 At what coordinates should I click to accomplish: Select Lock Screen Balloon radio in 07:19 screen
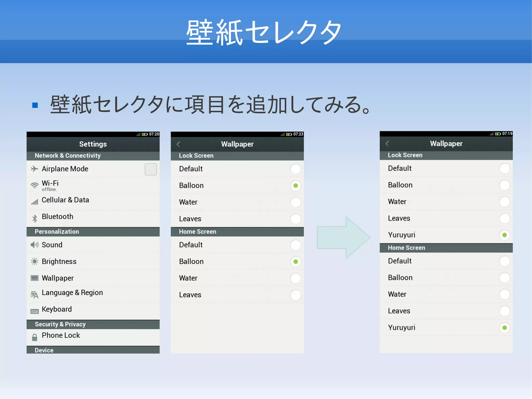[x=504, y=185]
